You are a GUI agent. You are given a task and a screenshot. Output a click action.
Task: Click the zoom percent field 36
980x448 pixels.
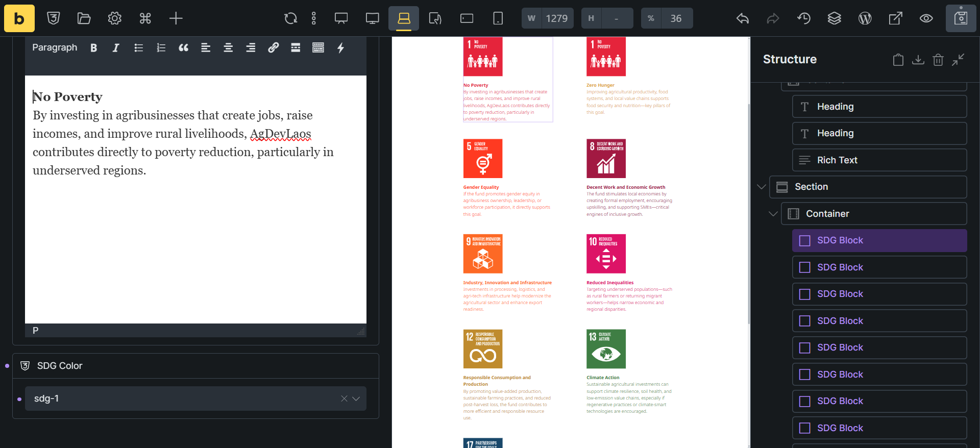676,18
